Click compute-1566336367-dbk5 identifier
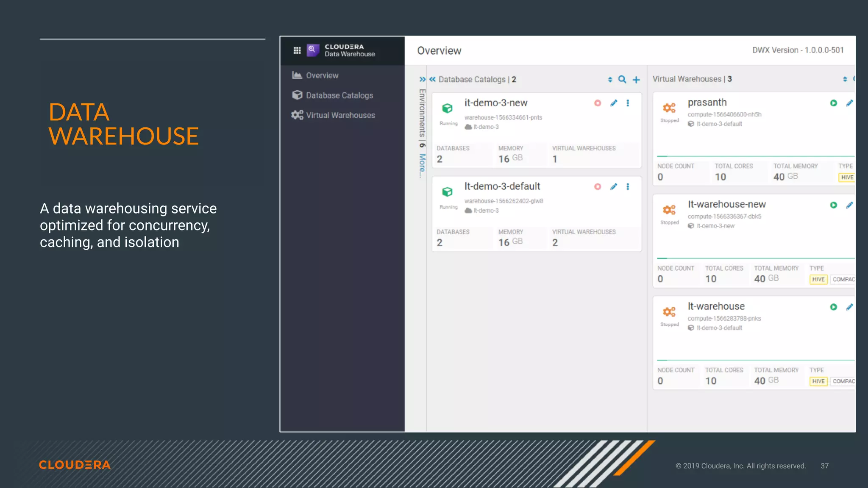This screenshot has height=488, width=868. [x=725, y=216]
